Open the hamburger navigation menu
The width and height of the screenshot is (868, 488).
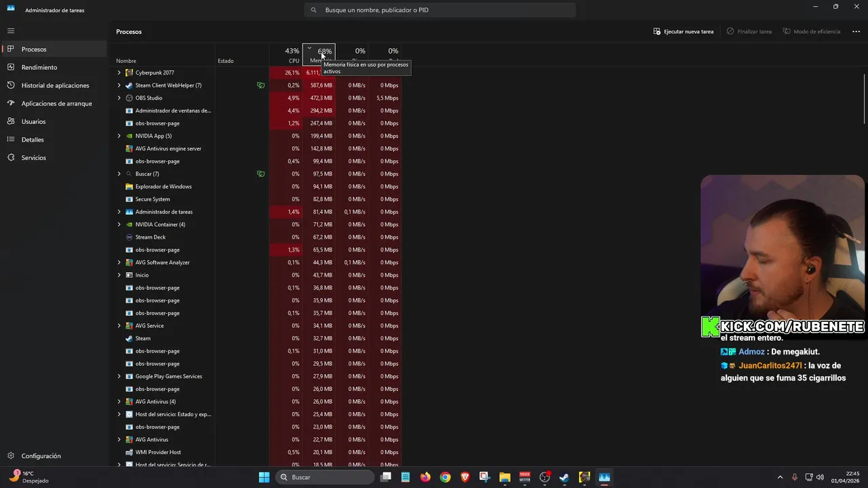[x=11, y=30]
